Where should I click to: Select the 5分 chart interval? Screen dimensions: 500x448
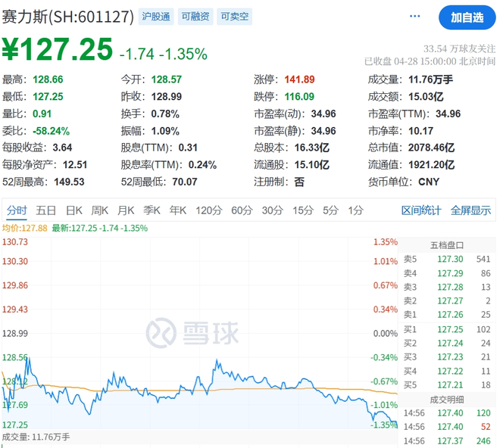(330, 210)
